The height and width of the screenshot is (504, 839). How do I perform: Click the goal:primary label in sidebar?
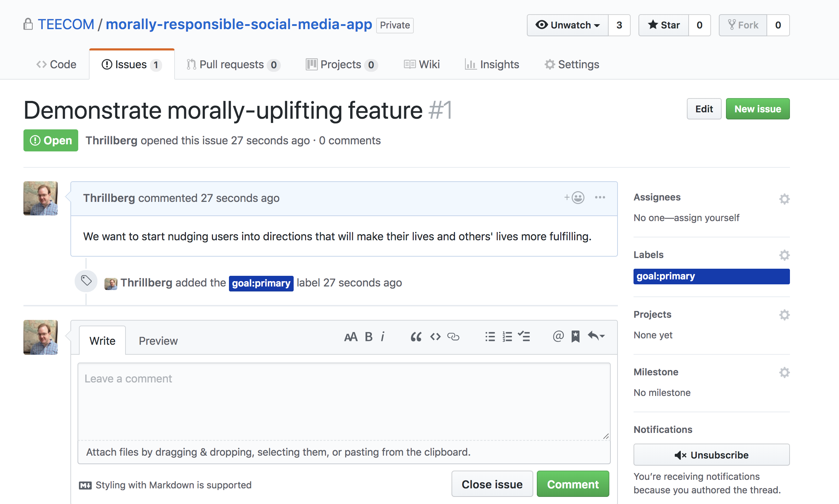pyautogui.click(x=711, y=276)
